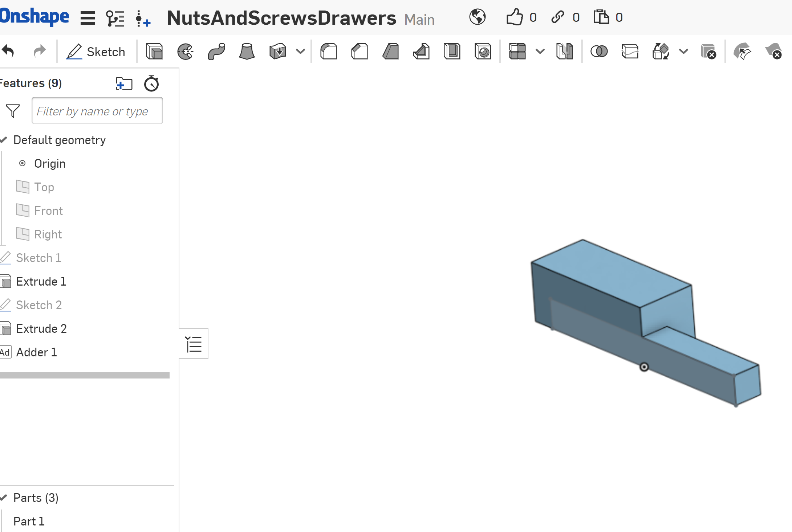Select the Front plane

(48, 211)
